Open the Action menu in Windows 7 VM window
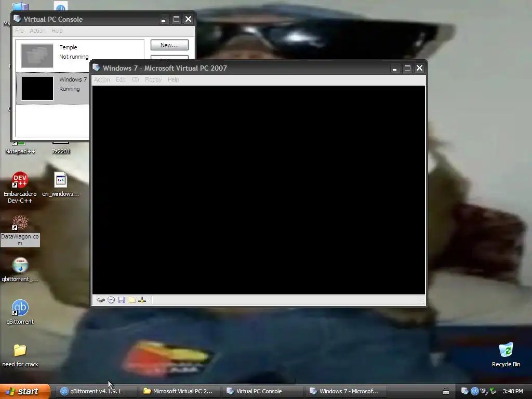Viewport: 532px width, 399px height. (x=102, y=79)
